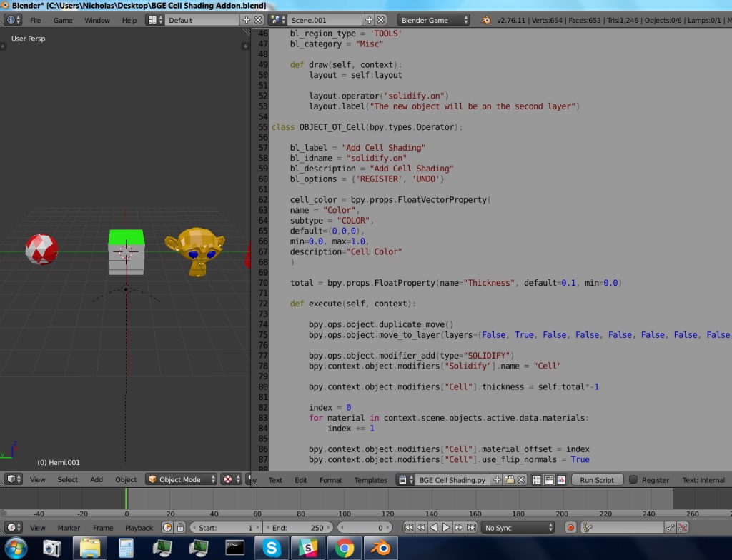Open the text datablock browser icon
This screenshot has height=560, width=732.
[405, 480]
